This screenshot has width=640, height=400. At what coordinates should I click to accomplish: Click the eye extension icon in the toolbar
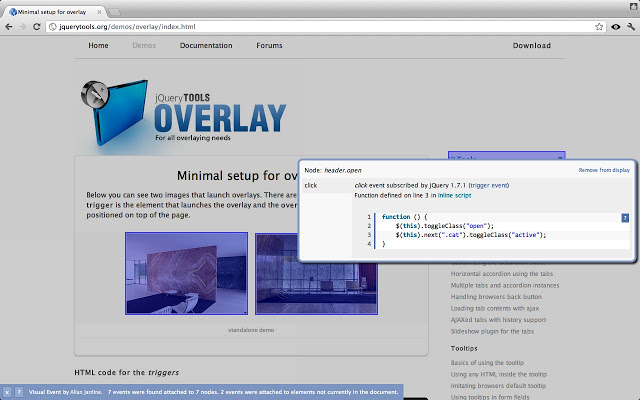[616, 27]
